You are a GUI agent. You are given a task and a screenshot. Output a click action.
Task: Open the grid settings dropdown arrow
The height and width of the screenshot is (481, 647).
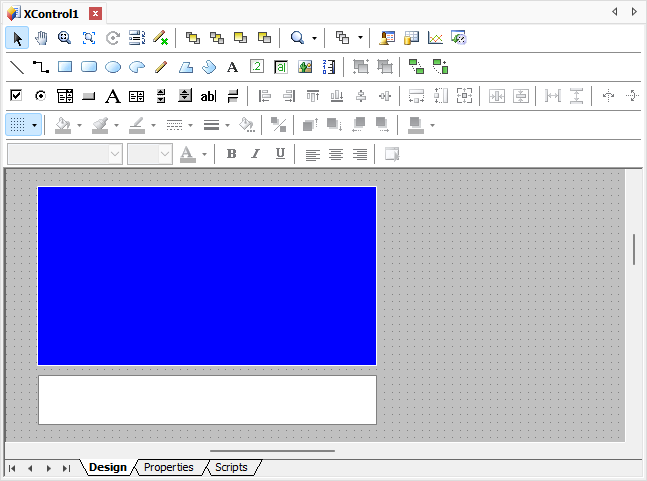(36, 125)
